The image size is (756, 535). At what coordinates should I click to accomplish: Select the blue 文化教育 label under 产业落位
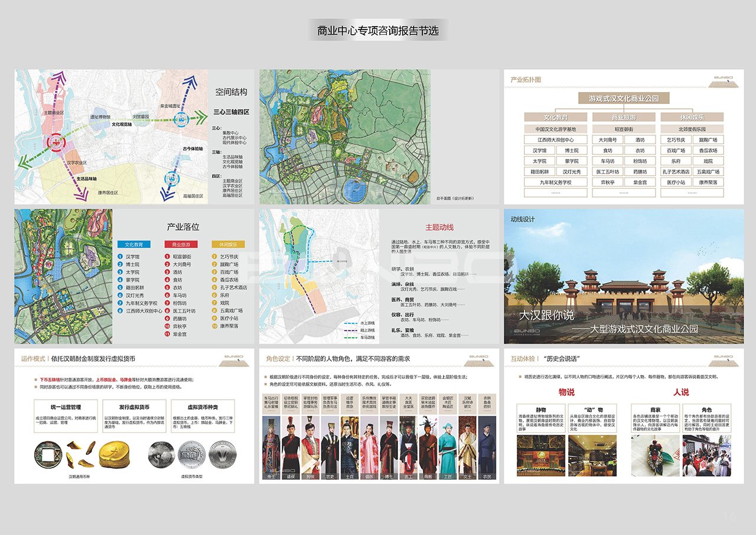coord(133,244)
